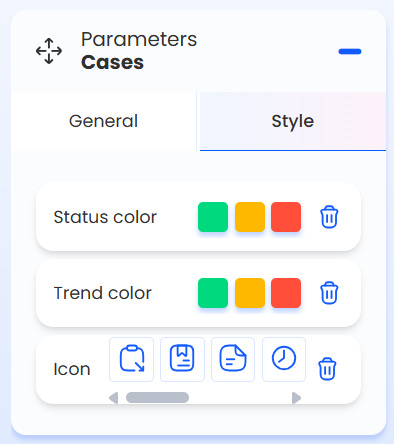
Task: Choose the sticky note icon
Action: pyautogui.click(x=233, y=359)
